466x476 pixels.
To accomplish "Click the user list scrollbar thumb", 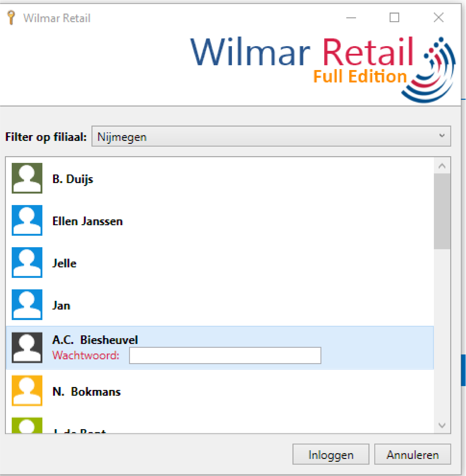I will coord(442,211).
